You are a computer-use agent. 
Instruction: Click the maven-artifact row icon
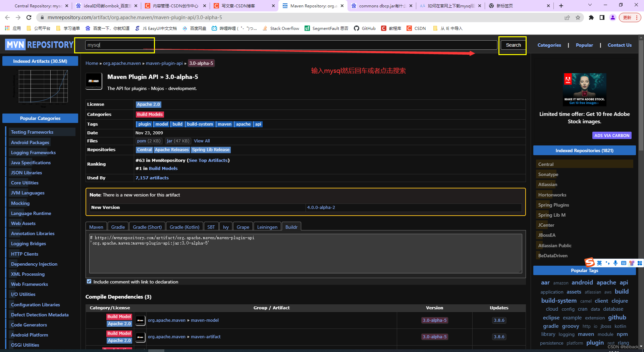coord(140,337)
